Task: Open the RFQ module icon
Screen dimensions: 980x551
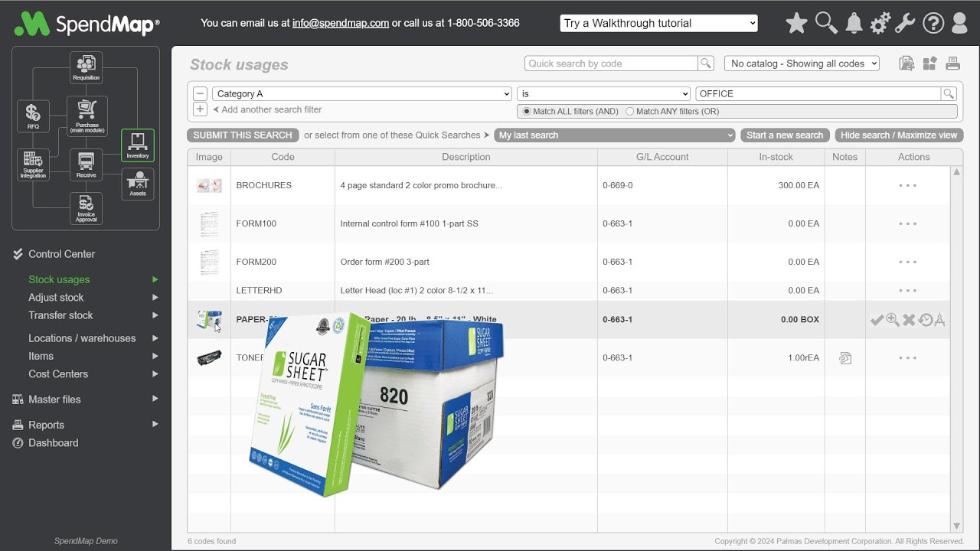Action: click(x=33, y=116)
